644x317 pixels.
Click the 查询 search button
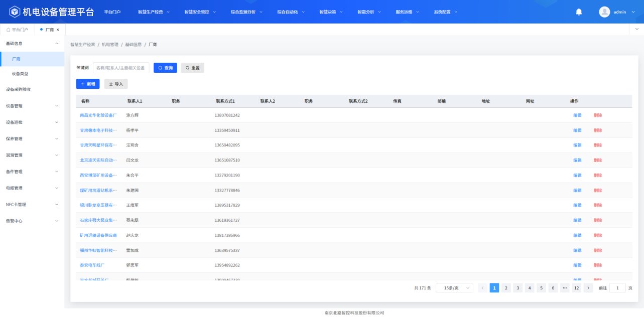click(x=165, y=68)
